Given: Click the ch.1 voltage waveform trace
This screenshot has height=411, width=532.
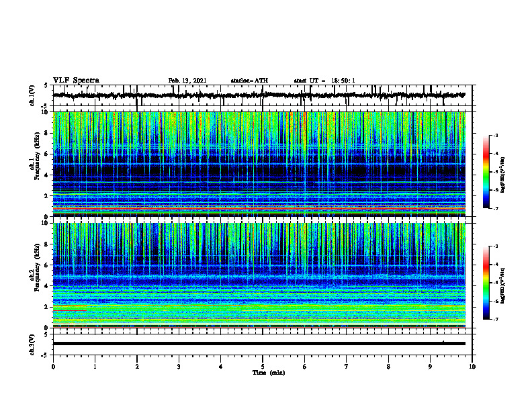Looking at the screenshot, I should 259,95.
